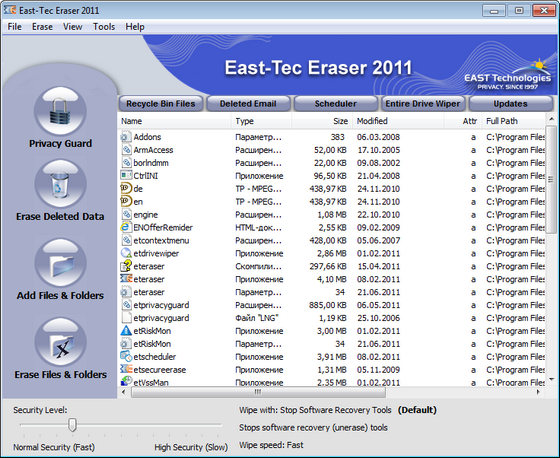Click the horizontal scrollbar left arrow
Screen dimensions: 560x458
pyautogui.click(x=124, y=392)
